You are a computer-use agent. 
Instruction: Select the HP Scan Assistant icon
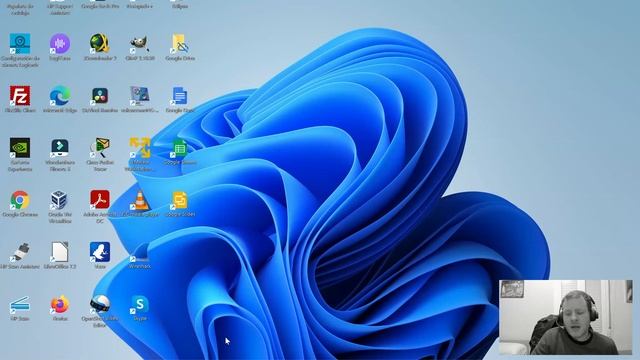point(20,252)
